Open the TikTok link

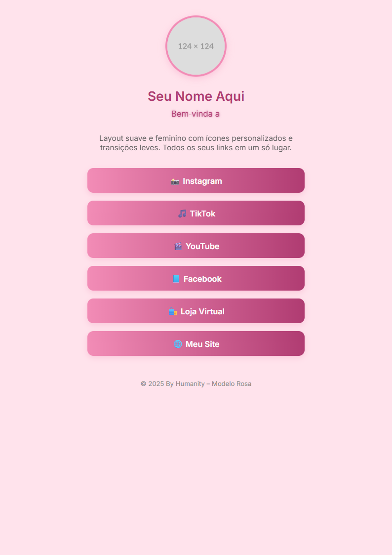tap(196, 213)
